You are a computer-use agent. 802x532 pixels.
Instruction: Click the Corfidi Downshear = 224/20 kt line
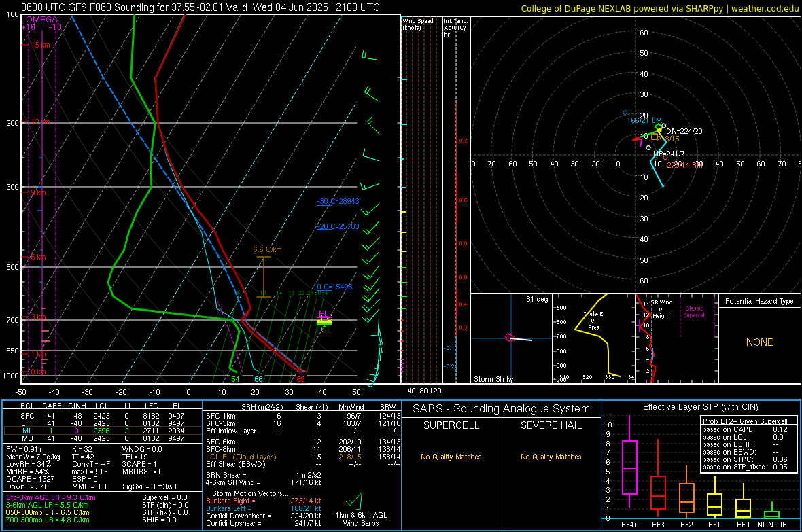tap(264, 516)
